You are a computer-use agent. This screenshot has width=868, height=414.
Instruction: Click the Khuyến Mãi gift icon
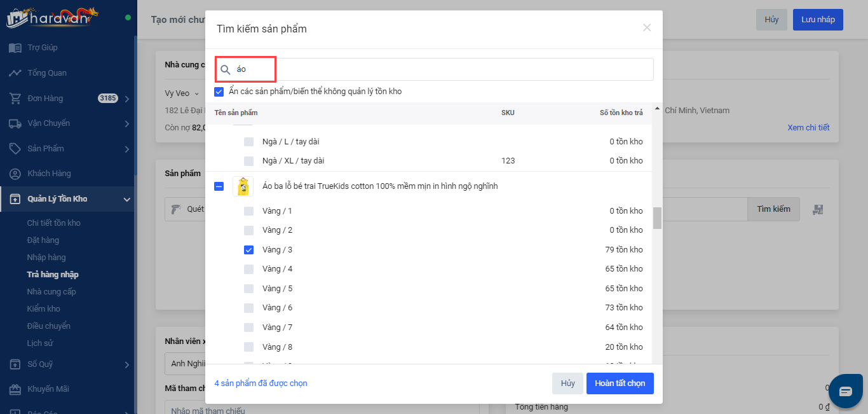coord(15,389)
